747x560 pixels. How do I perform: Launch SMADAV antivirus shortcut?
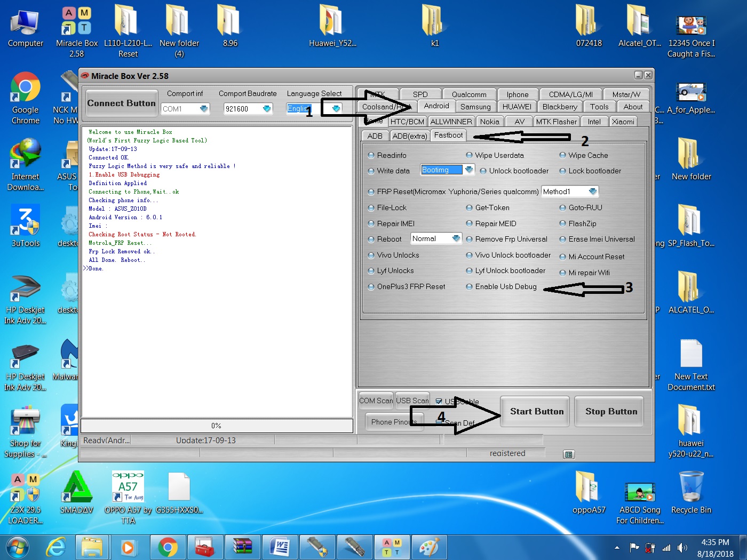76,493
